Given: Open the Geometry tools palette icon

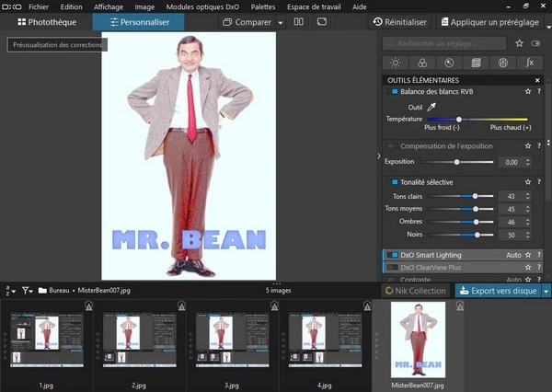Looking at the screenshot, I should tap(476, 63).
